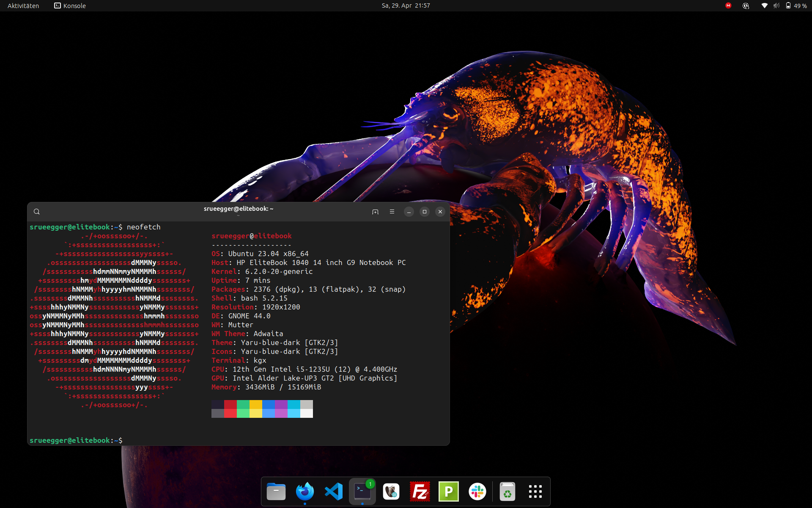This screenshot has height=508, width=812.
Task: Open the terminal hamburger menu
Action: click(x=392, y=212)
